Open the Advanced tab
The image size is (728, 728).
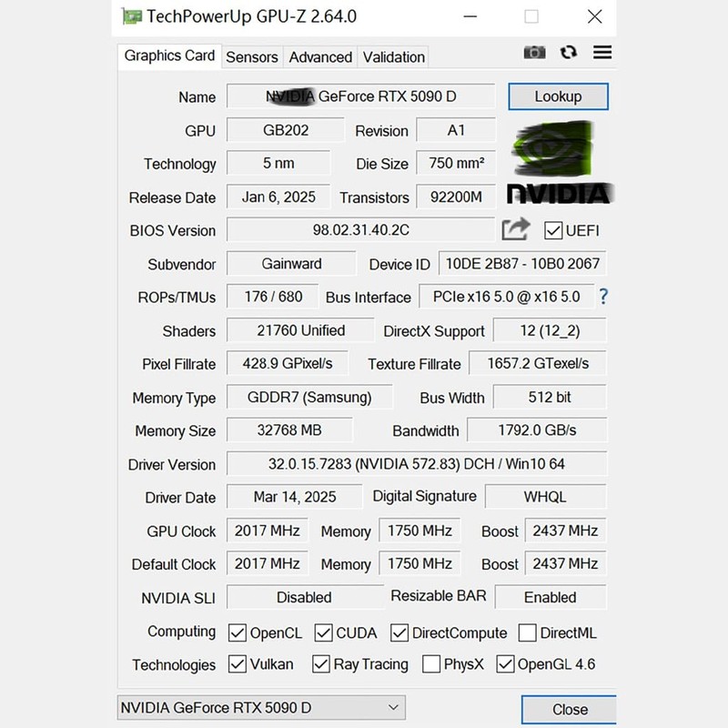320,57
